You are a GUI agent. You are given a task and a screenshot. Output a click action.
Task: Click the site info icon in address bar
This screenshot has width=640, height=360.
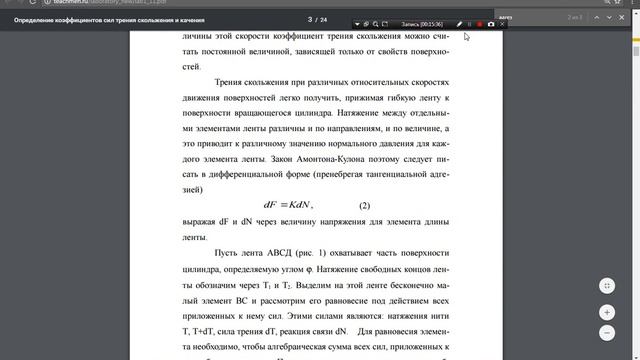click(47, 2)
